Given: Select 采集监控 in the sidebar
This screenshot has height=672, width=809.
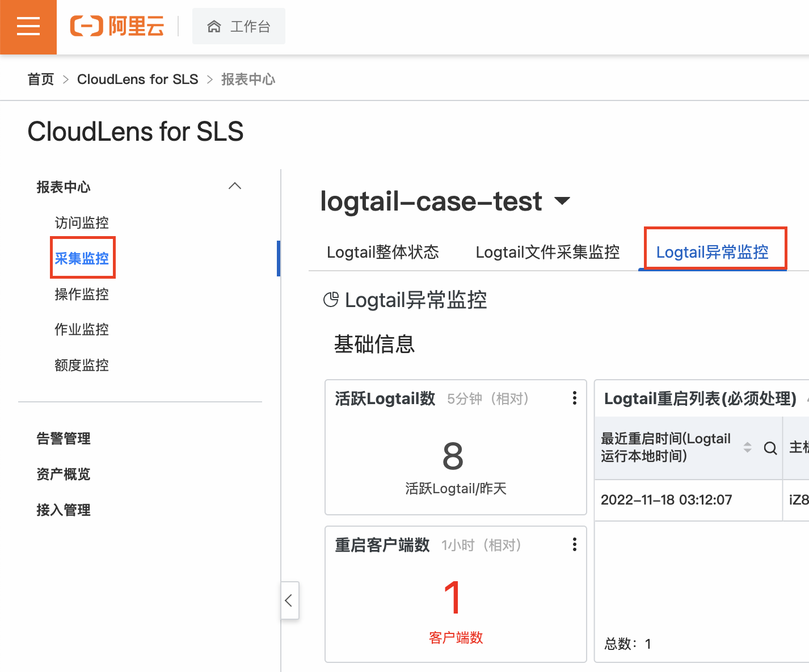Looking at the screenshot, I should [82, 258].
